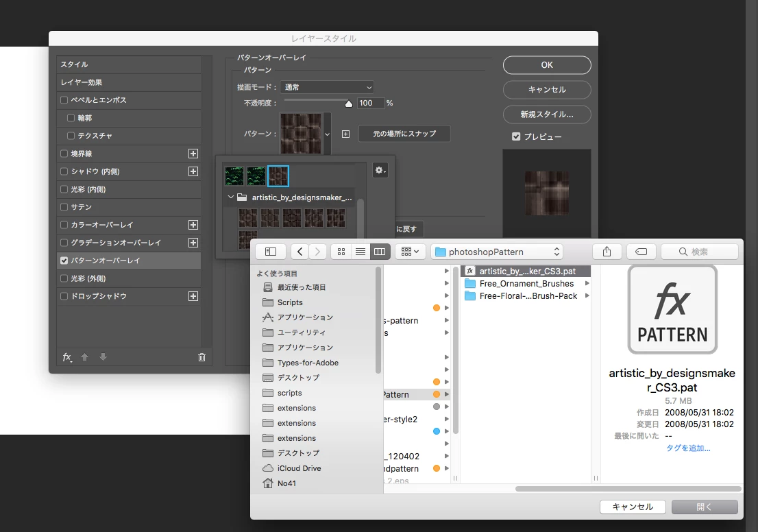Enable the 光彩 (外側) checkbox
The height and width of the screenshot is (532, 758).
[x=64, y=278]
